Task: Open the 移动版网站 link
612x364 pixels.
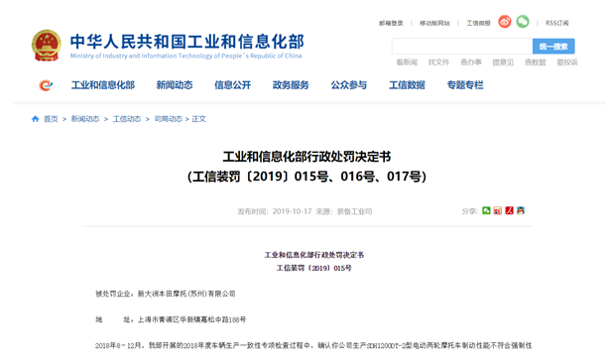Action: [434, 23]
